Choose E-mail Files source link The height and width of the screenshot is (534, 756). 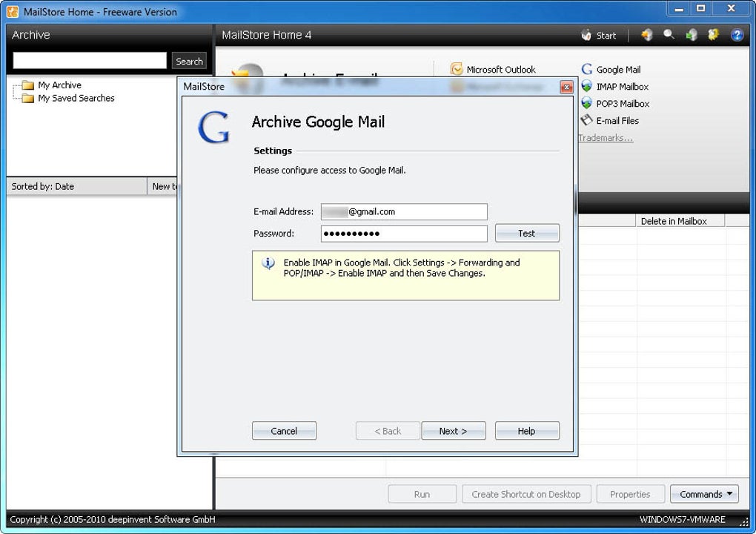point(617,121)
